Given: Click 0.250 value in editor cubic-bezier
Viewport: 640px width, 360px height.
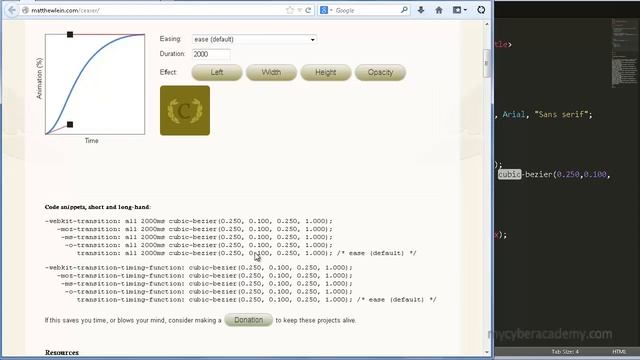Looking at the screenshot, I should click(568, 174).
